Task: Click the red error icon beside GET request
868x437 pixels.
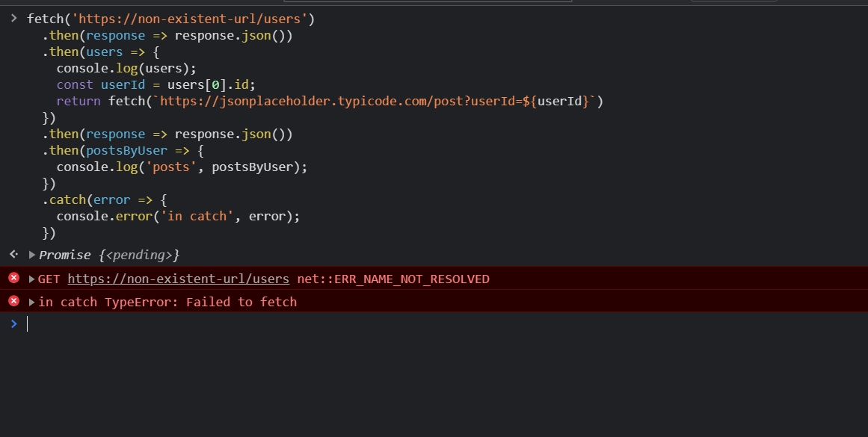Action: pyautogui.click(x=13, y=279)
